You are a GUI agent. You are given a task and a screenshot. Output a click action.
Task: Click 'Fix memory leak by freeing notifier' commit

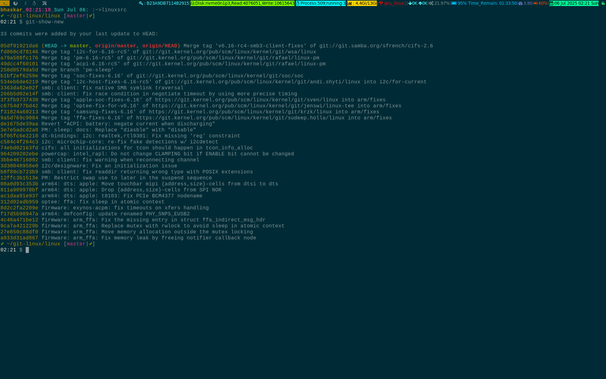coord(128,238)
